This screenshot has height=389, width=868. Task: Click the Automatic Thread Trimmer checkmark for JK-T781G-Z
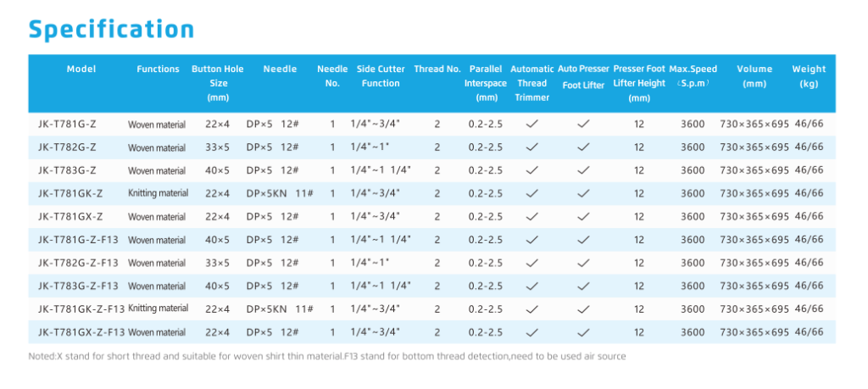[x=532, y=124]
